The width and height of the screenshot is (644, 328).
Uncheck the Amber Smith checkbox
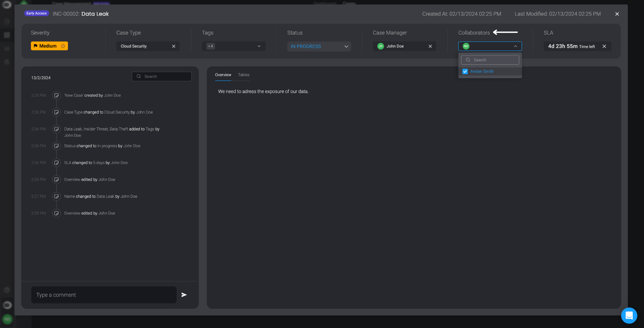pos(465,71)
